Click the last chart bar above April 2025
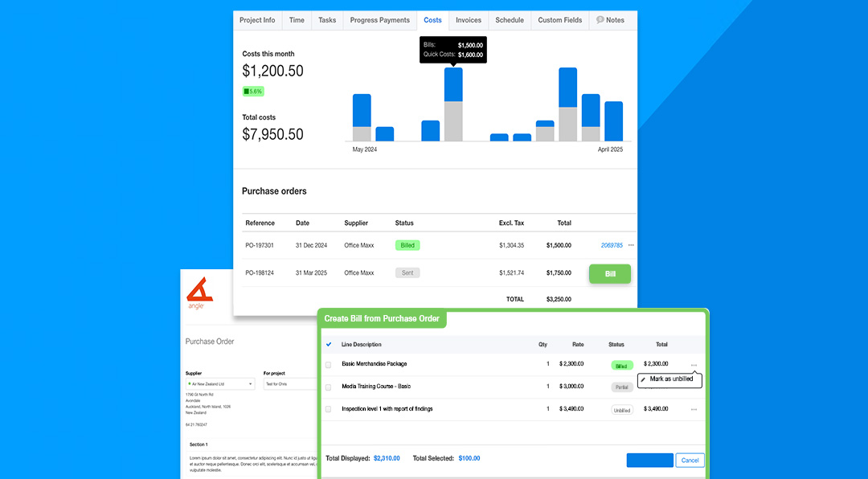Viewport: 868px width, 479px height. click(613, 121)
